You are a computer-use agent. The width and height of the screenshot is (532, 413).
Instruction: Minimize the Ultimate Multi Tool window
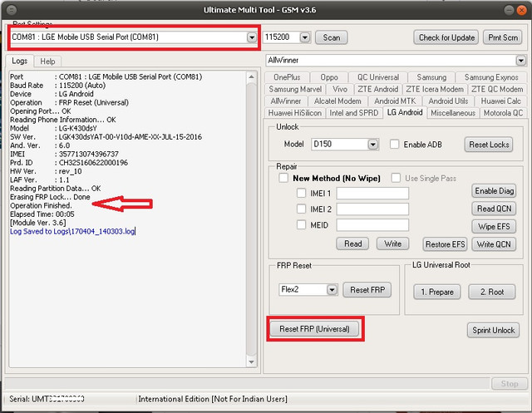(509, 10)
